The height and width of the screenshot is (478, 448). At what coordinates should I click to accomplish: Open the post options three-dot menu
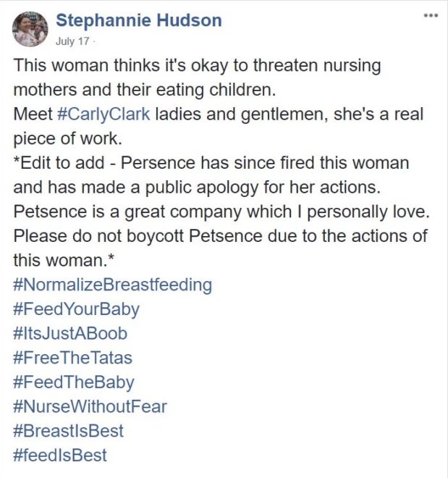point(431,15)
